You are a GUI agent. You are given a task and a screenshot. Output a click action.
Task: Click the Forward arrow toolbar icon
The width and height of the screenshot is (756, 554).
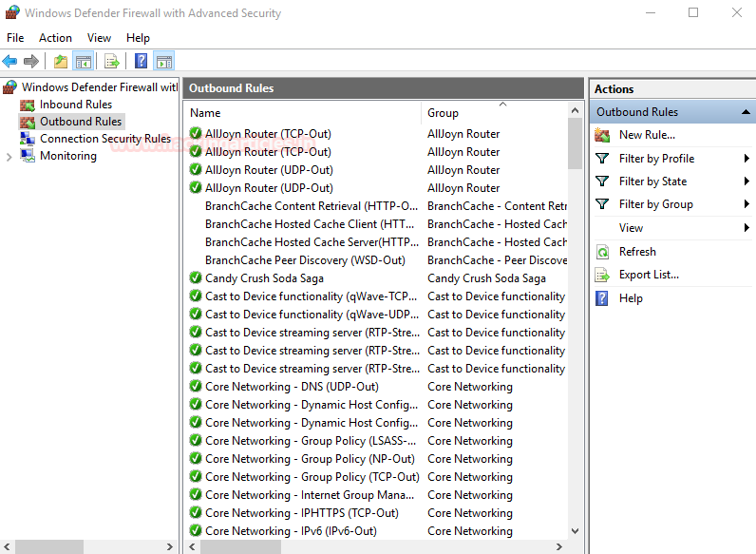click(x=31, y=61)
